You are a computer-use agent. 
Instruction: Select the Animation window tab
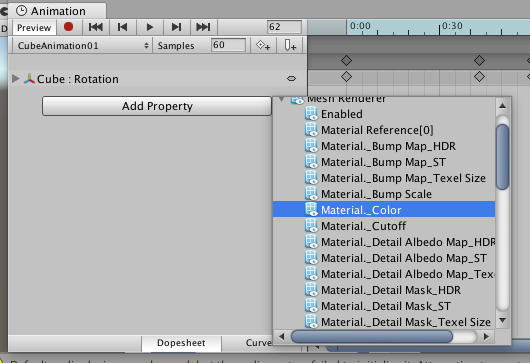pyautogui.click(x=57, y=11)
